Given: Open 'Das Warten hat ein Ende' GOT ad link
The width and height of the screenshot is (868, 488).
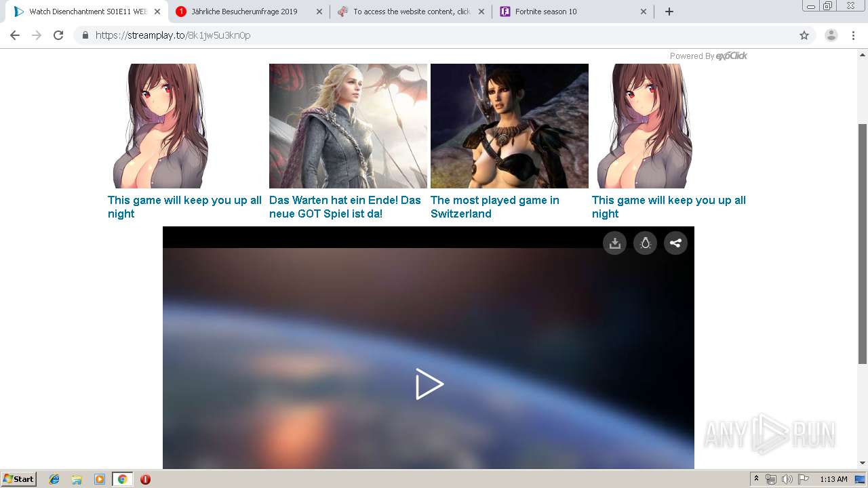Looking at the screenshot, I should click(345, 207).
